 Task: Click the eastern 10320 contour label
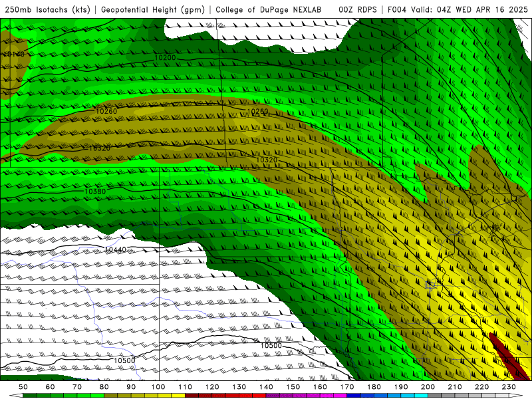[x=267, y=160]
